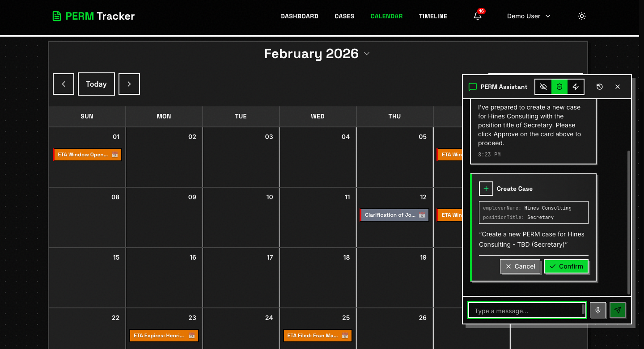Open the Demo User account dropdown
This screenshot has height=349, width=644.
coord(528,16)
